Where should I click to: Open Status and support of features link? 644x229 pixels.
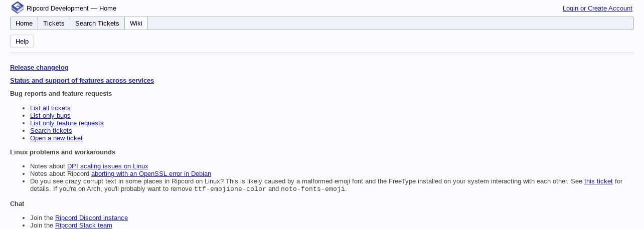pyautogui.click(x=82, y=81)
